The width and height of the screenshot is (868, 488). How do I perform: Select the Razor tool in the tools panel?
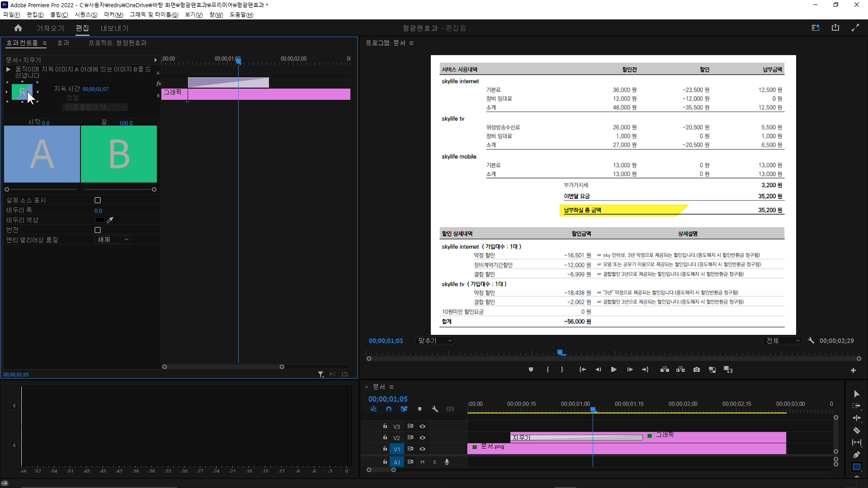856,430
